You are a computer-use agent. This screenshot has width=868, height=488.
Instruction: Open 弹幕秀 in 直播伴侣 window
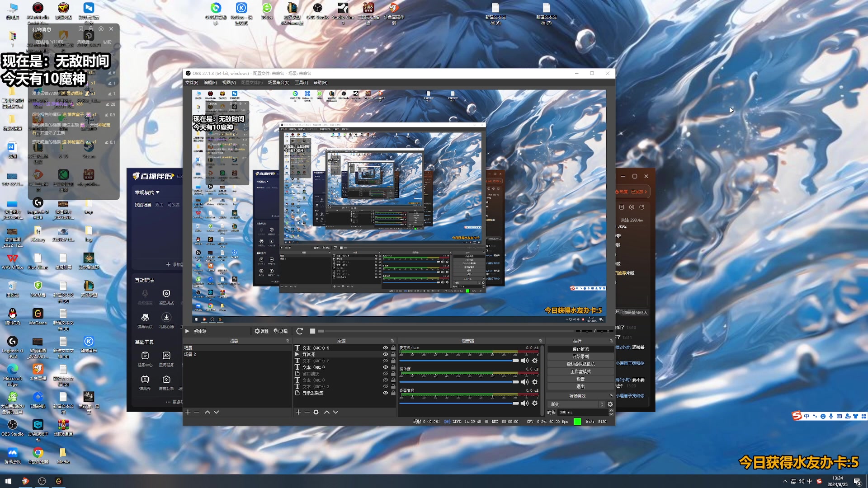tap(145, 383)
